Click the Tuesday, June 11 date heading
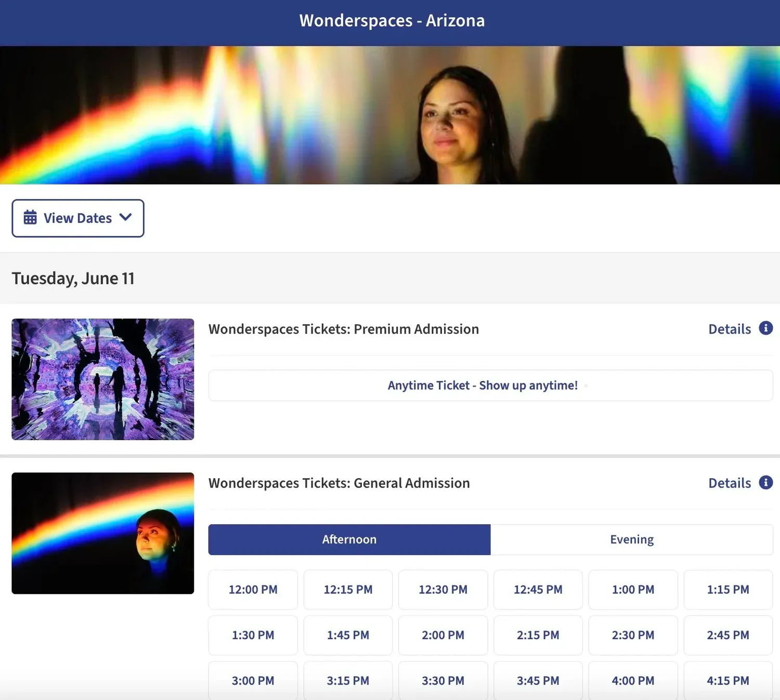Screen dimensions: 780x700 (x=73, y=279)
